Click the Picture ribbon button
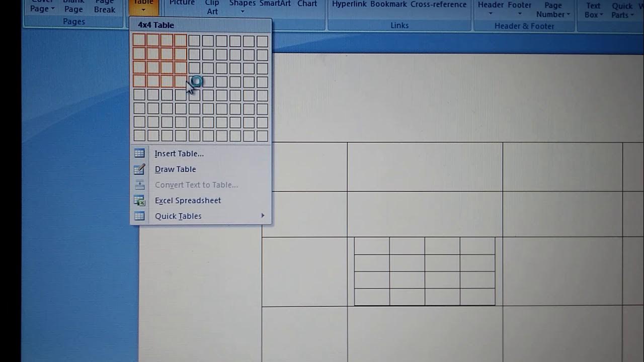 point(182,4)
